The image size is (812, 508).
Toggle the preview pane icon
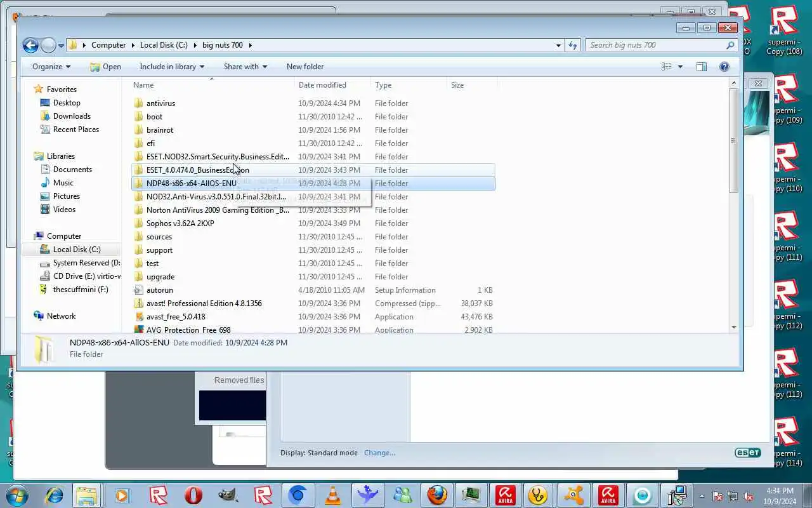coord(702,67)
